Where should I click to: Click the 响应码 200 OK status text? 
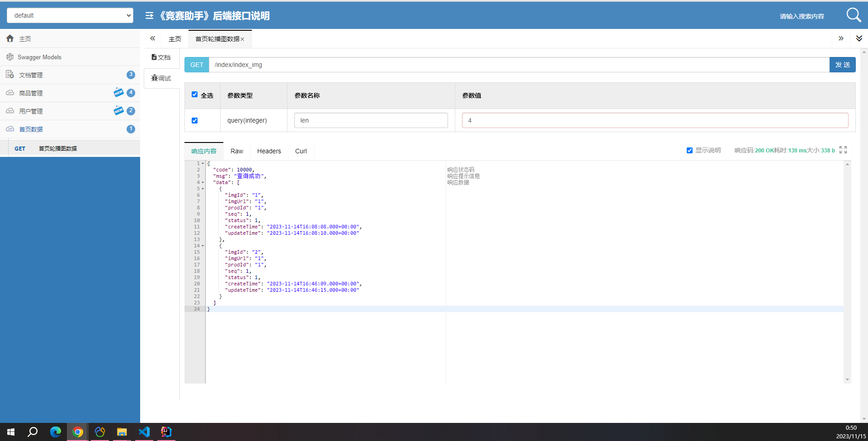[x=754, y=150]
